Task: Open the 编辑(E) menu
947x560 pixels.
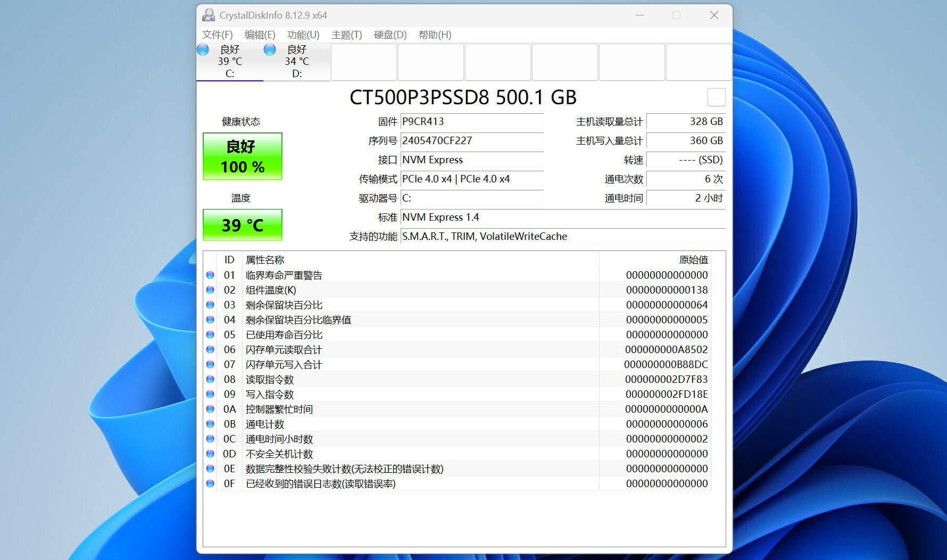Action: [x=260, y=35]
